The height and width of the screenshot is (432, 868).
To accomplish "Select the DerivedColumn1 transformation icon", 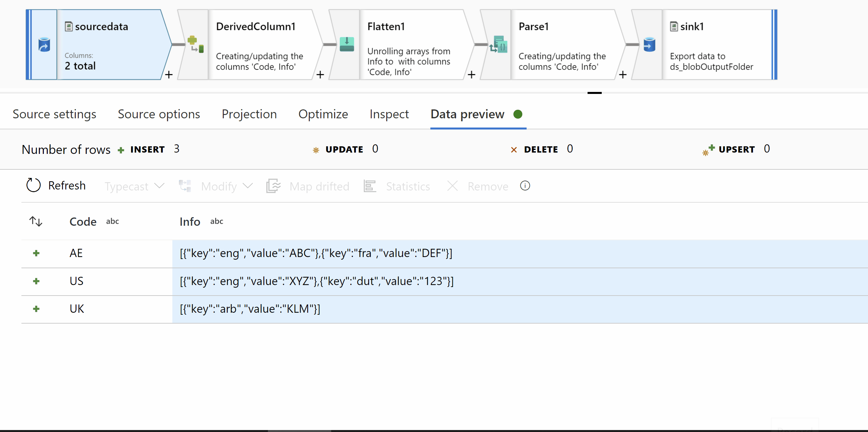I will (195, 44).
